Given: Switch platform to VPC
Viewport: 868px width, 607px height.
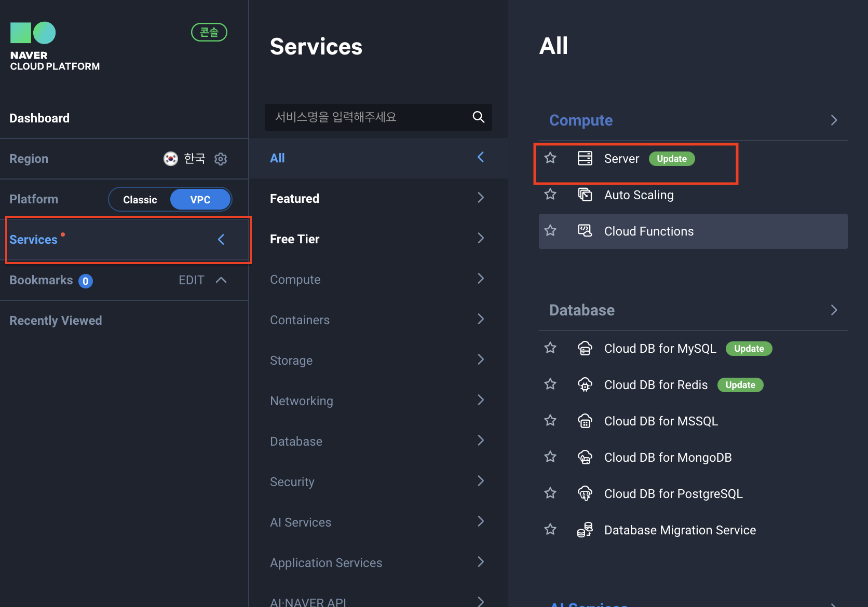Looking at the screenshot, I should [200, 200].
